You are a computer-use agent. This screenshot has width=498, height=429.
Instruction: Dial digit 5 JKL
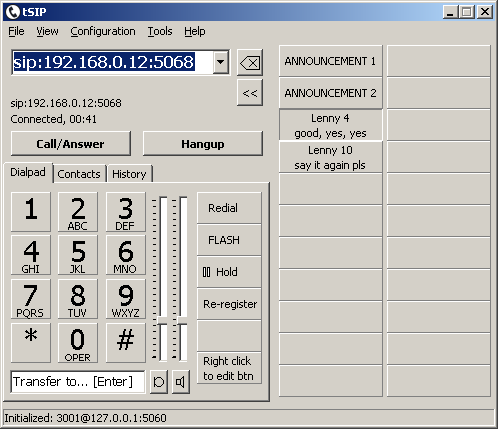click(x=78, y=255)
